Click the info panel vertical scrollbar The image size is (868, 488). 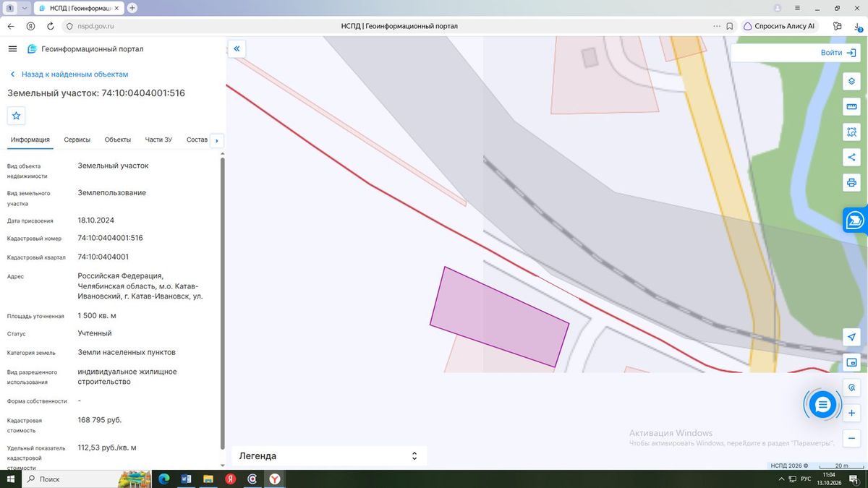click(222, 304)
